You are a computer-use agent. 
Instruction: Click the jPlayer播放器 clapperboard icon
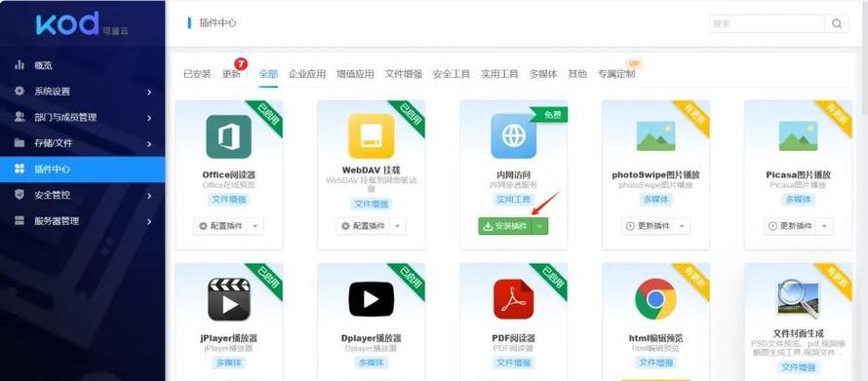pos(228,299)
